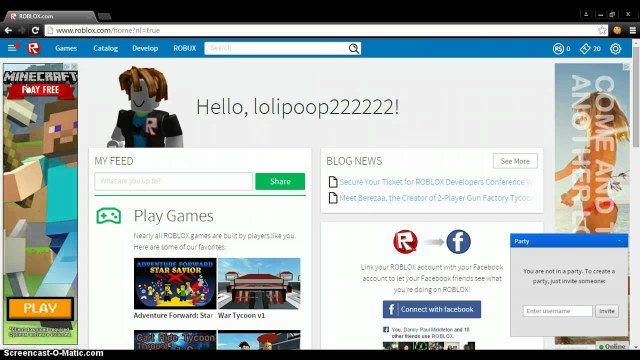640x360 pixels.
Task: Open the Catalog menu item
Action: [x=105, y=48]
